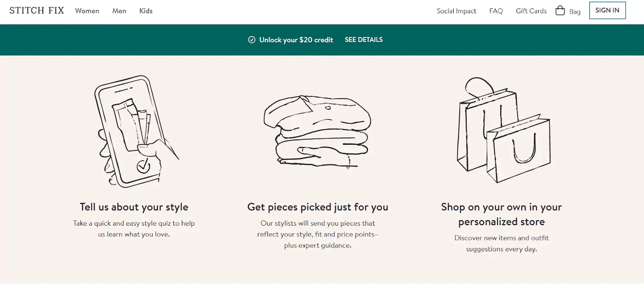Click the style quiz description text
The height and width of the screenshot is (302, 644).
(134, 229)
